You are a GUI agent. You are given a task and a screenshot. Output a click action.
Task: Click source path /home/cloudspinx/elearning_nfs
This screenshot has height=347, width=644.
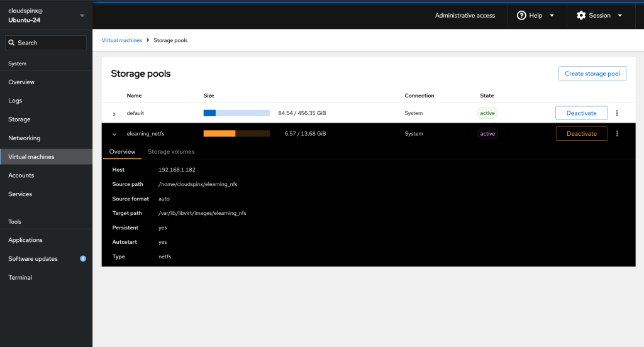(198, 184)
